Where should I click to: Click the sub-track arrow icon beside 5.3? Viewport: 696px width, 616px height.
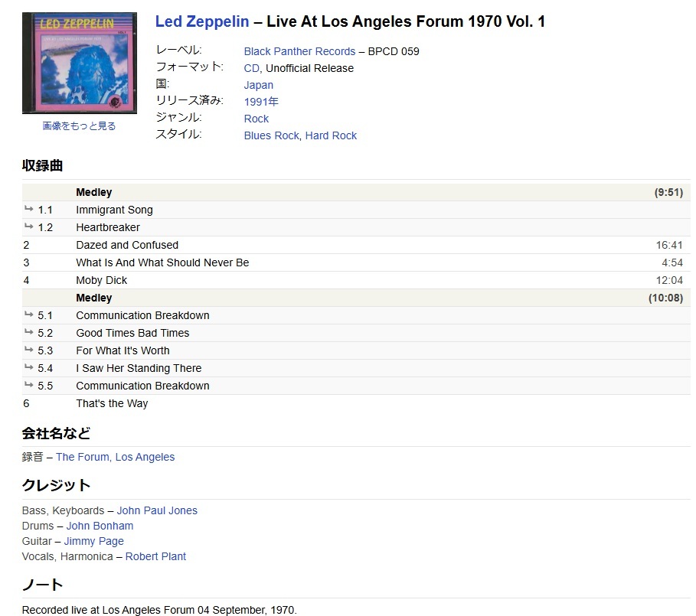(x=29, y=350)
